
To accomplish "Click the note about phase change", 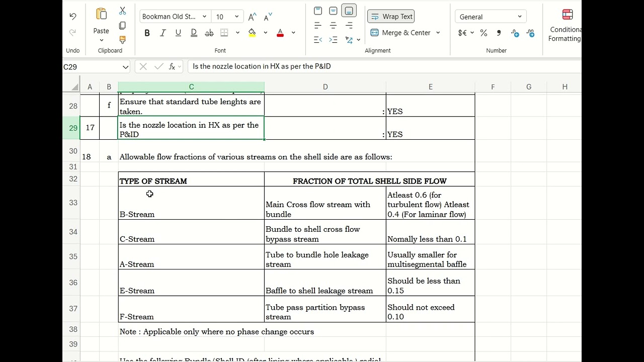I will (x=217, y=332).
